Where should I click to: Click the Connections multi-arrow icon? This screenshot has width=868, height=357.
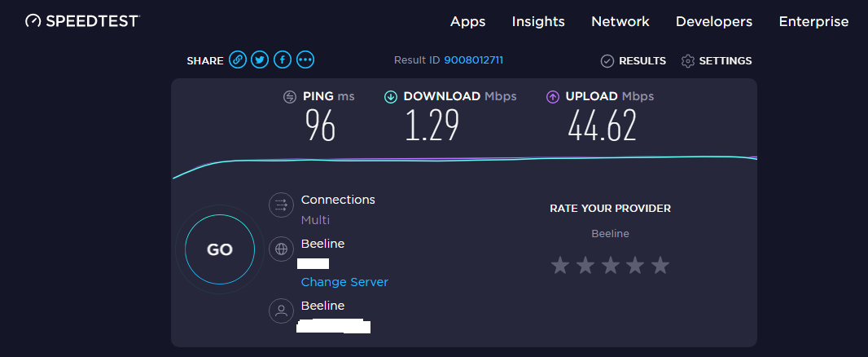point(281,205)
